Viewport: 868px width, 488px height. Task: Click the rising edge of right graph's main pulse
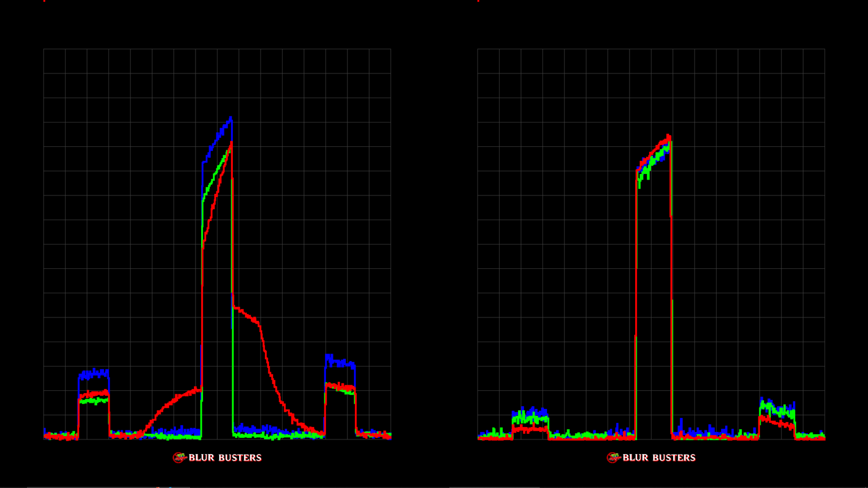coord(636,282)
